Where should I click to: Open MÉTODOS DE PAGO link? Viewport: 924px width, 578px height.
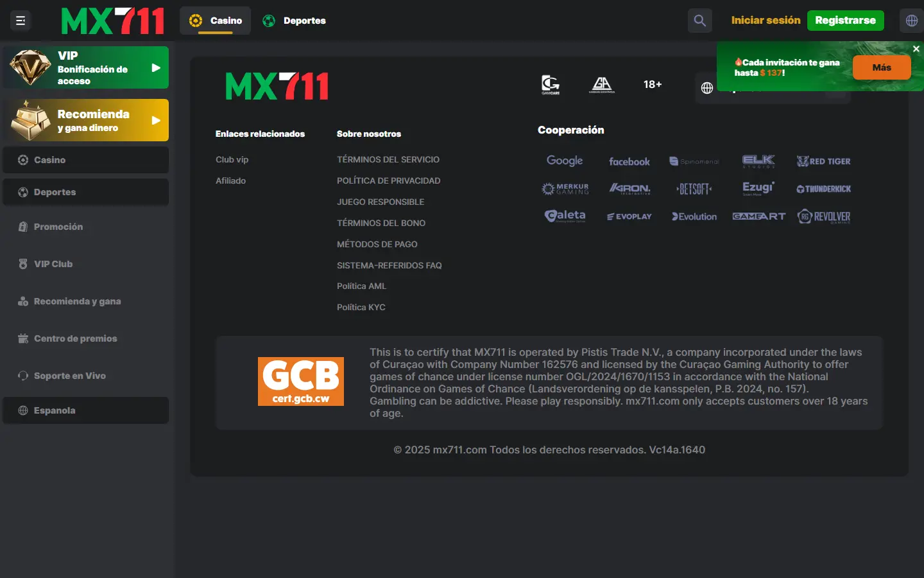click(377, 244)
